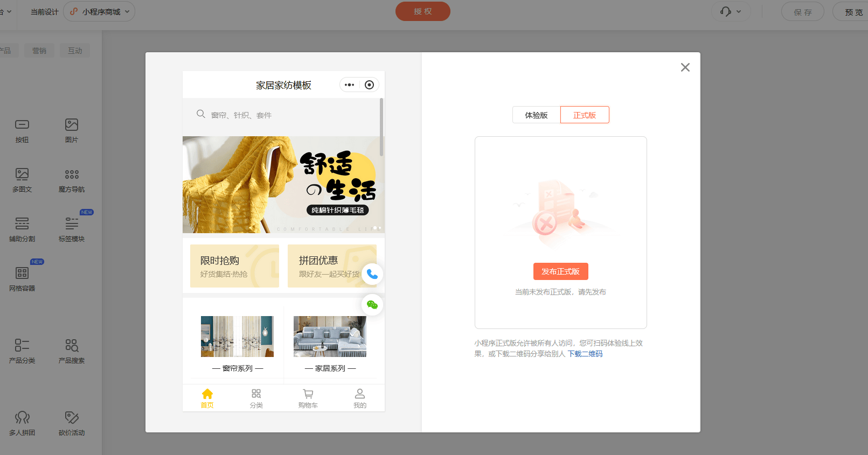This screenshot has height=455, width=868.
Task: Add the 砍价活动 component
Action: 72,423
